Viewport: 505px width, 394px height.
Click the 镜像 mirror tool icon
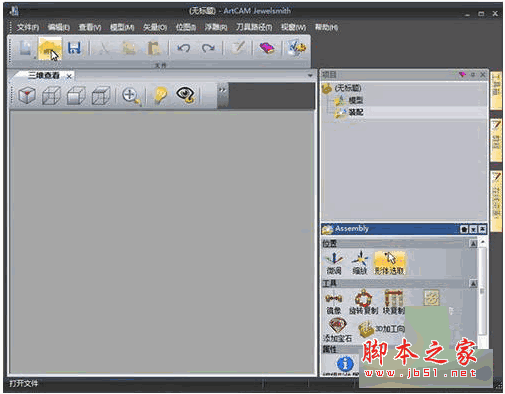pyautogui.click(x=334, y=302)
